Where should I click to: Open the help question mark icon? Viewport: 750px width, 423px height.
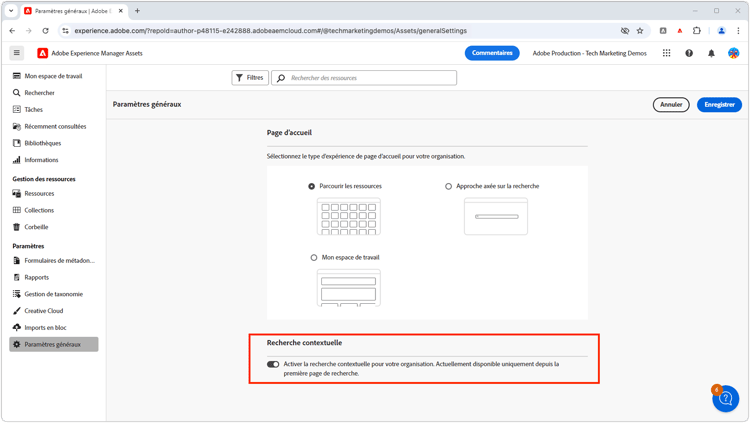[689, 53]
